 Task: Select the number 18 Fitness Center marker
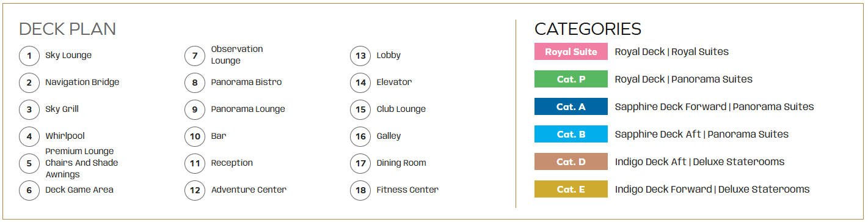[360, 190]
